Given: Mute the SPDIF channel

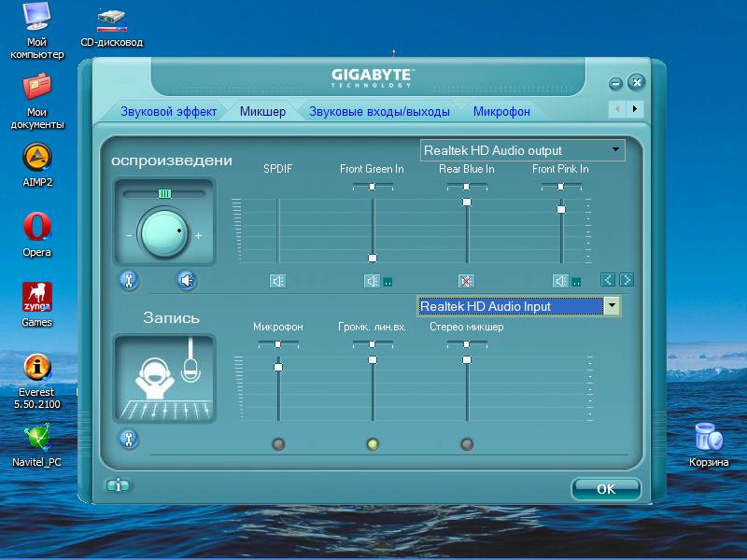Looking at the screenshot, I should 278,281.
